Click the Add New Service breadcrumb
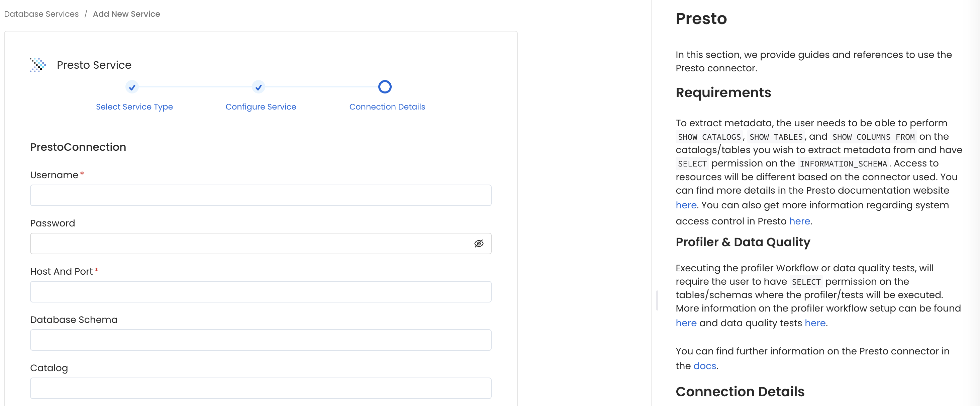This screenshot has width=980, height=406. 126,14
